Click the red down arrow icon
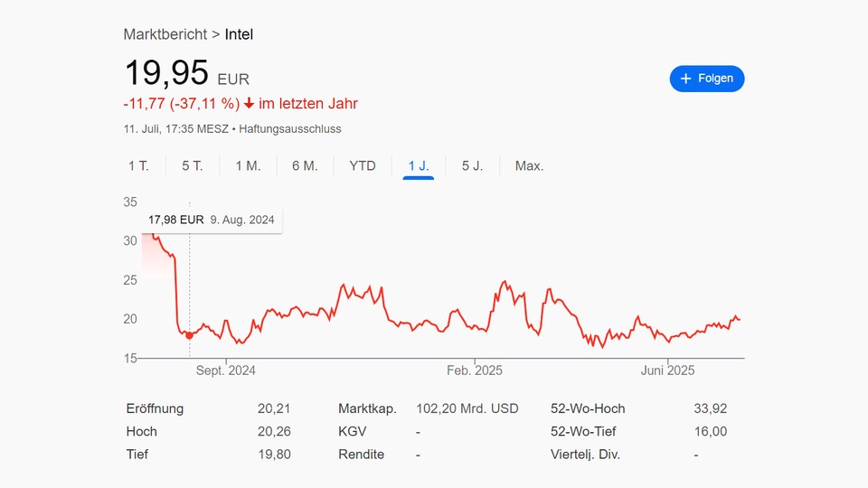The height and width of the screenshot is (488, 868). [x=250, y=103]
